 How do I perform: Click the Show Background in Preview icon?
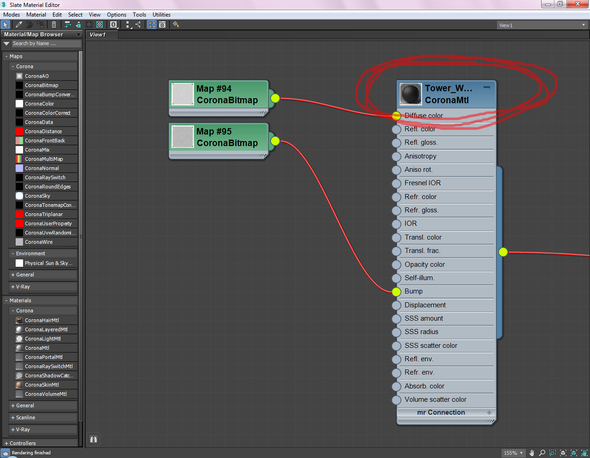99,25
